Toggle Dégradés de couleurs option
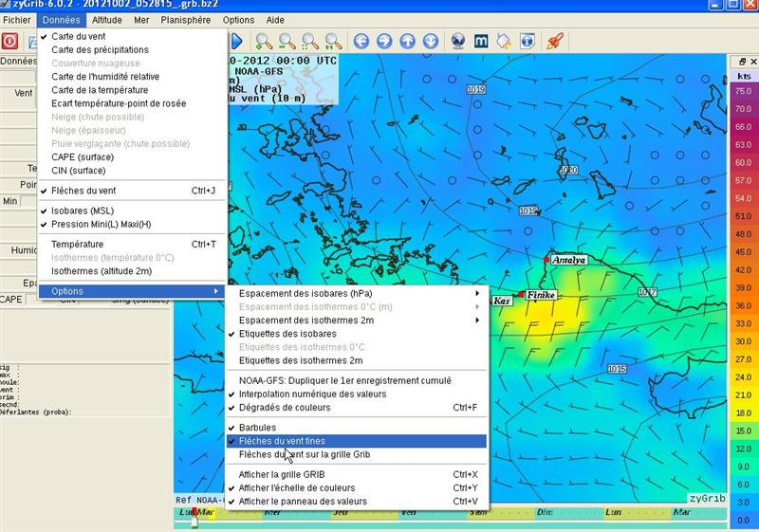The image size is (759, 532). 357,408
